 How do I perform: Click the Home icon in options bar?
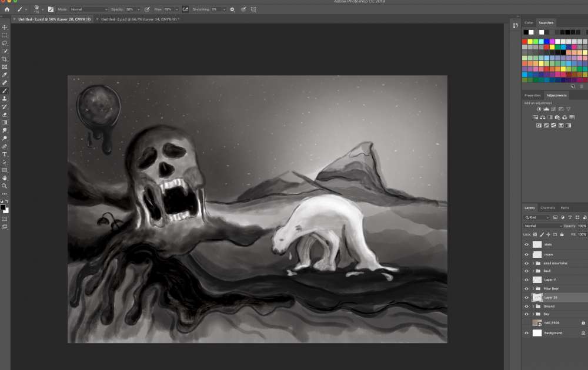pyautogui.click(x=7, y=9)
